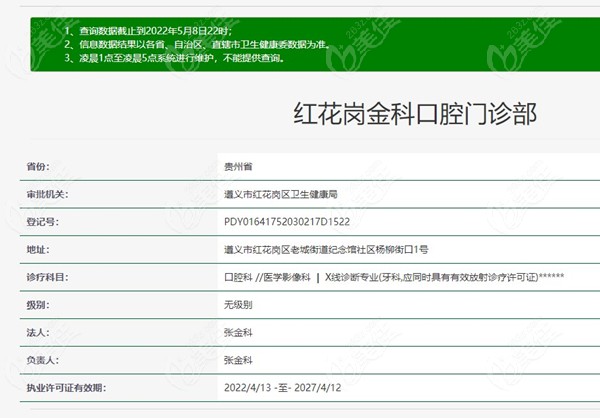Click the 贵州省 province value
The width and height of the screenshot is (600, 418).
[x=240, y=166]
